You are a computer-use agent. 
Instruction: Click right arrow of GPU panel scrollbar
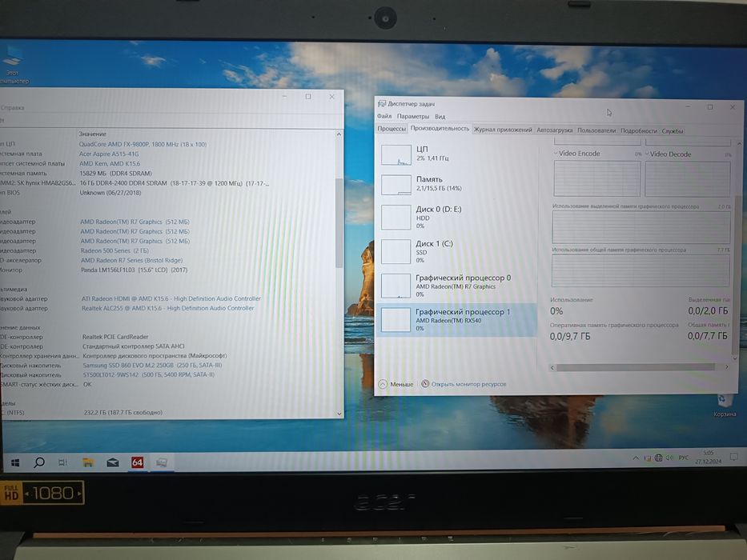click(726, 367)
